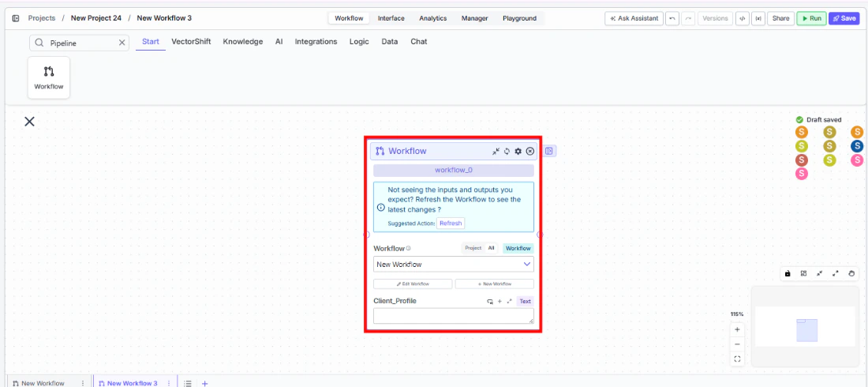Run the workflow with the Run button
The image size is (868, 387).
(811, 18)
